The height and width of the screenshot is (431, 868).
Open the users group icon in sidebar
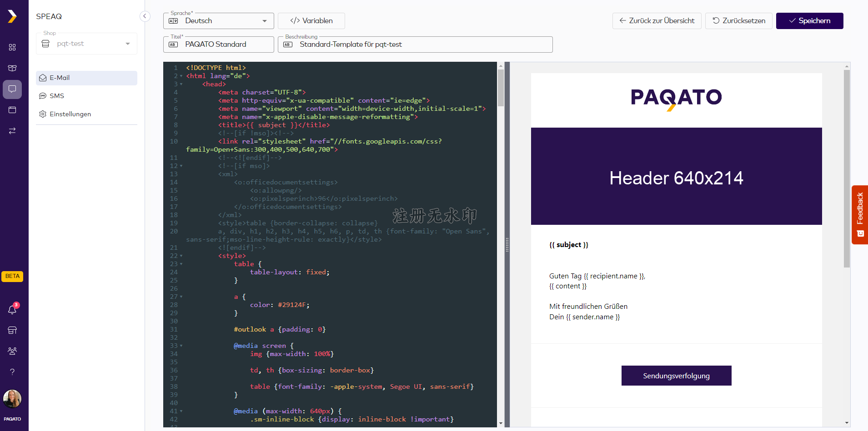click(x=12, y=351)
